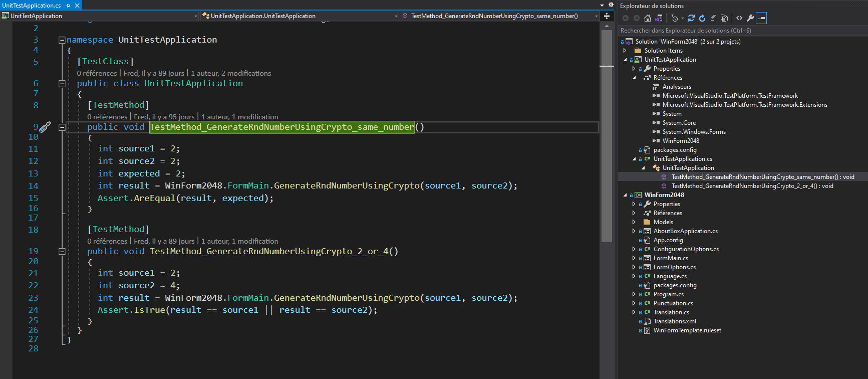This screenshot has height=379, width=868.
Task: Select AboutBoxApplication.cs in Solution Explorer
Action: 685,231
